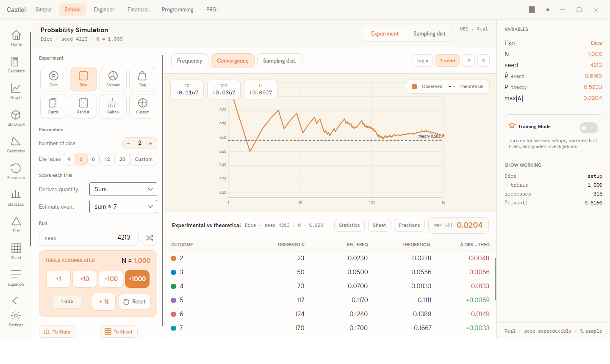Image resolution: width=610 pixels, height=364 pixels.
Task: Enable the Training Mode switch
Action: 589,127
